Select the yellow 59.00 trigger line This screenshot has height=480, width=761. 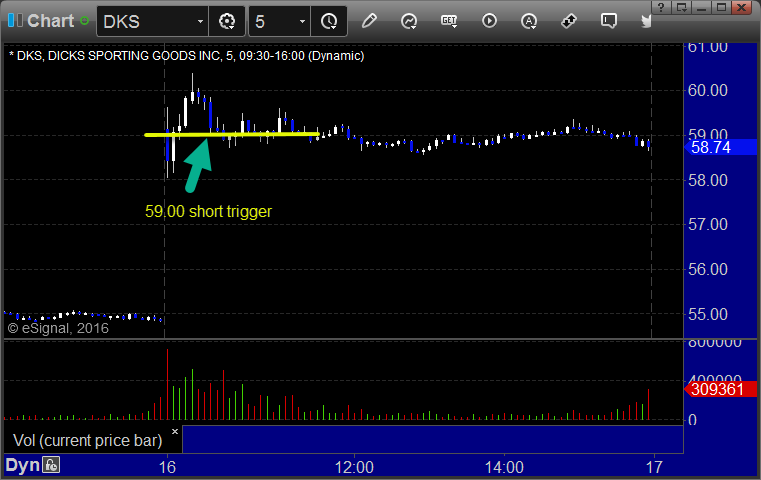232,134
